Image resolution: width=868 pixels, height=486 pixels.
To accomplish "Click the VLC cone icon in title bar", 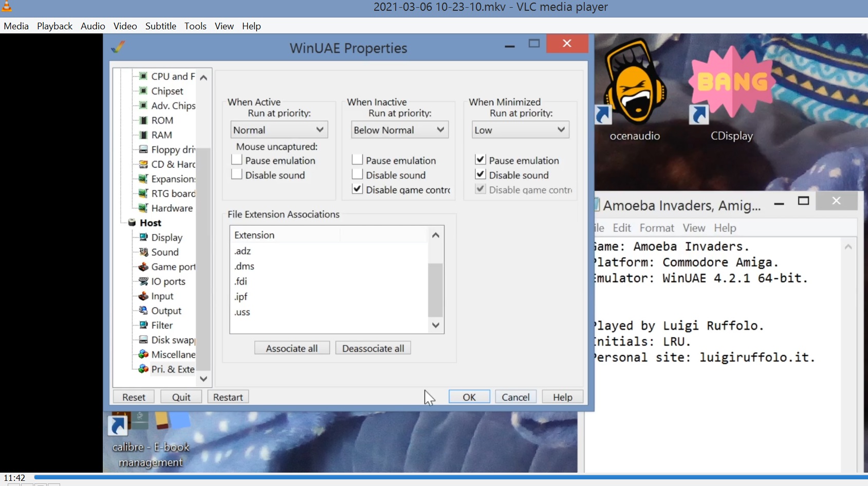I will point(7,7).
